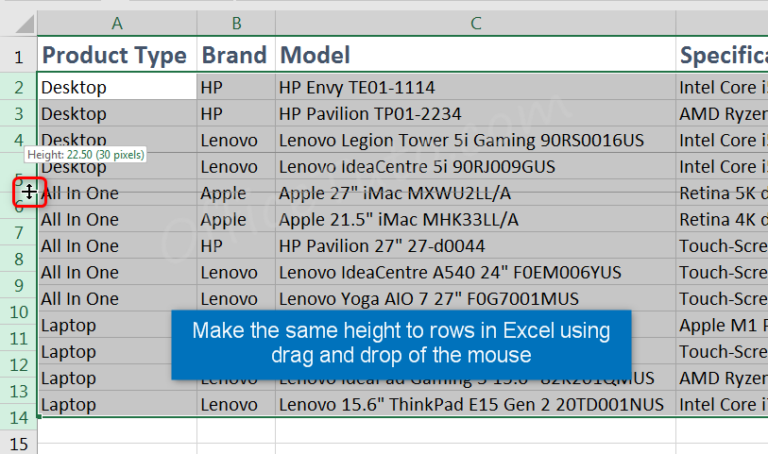This screenshot has width=768, height=454.
Task: Select row 8 header
Action: tap(18, 258)
